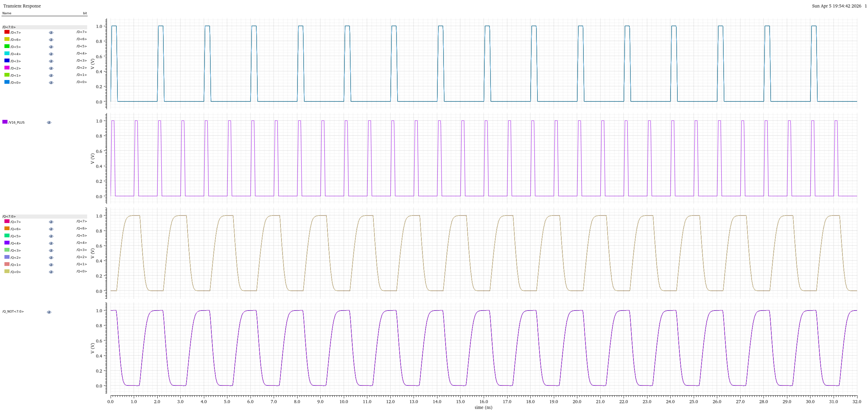Toggle eye icon beside /D<2>

pyautogui.click(x=51, y=68)
